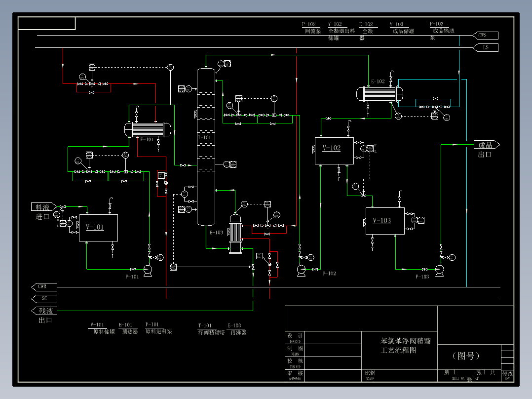This screenshot has height=399, width=532.
Task: Click the E-101 label below the preheater
Action: [x=147, y=140]
